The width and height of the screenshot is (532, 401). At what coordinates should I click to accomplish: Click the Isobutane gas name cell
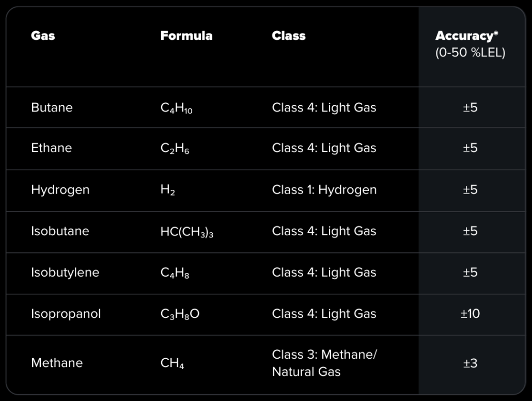tap(60, 231)
